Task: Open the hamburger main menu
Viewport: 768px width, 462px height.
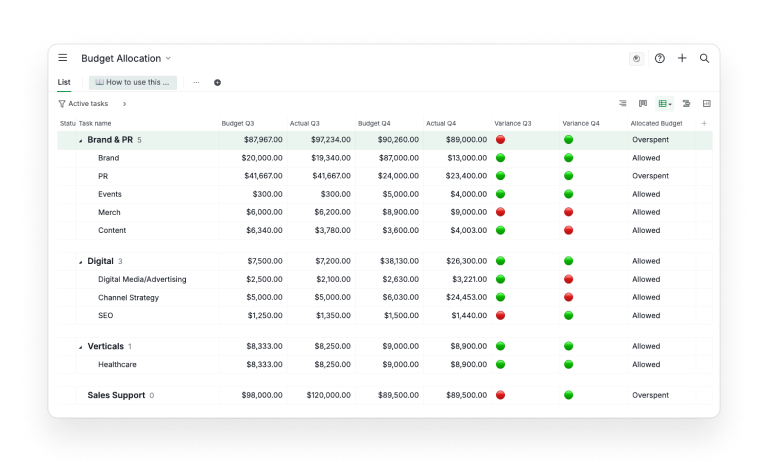Action: (63, 58)
